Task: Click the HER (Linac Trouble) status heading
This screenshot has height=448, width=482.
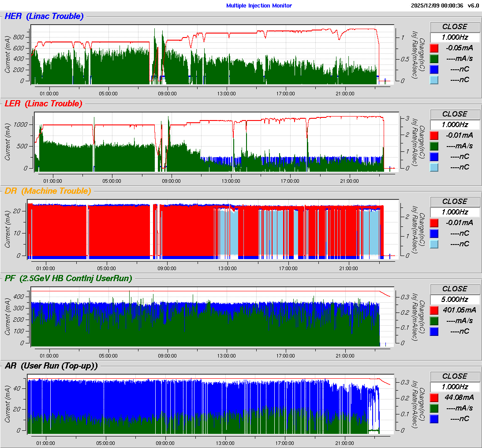Action: (x=44, y=16)
